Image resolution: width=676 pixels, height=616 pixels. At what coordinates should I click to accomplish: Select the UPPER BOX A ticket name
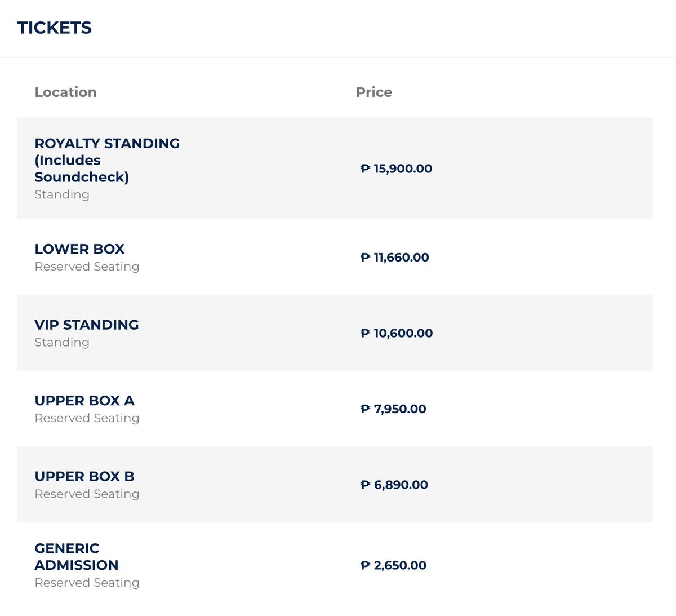[84, 401]
